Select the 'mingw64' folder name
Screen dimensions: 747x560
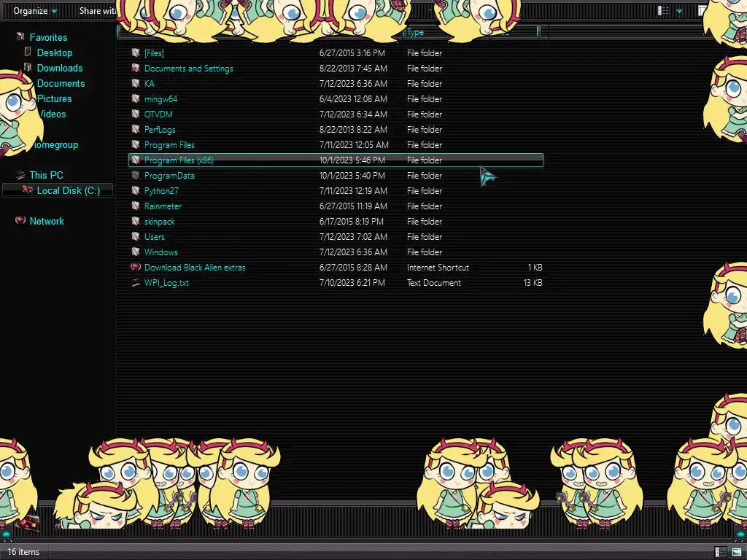pos(160,99)
